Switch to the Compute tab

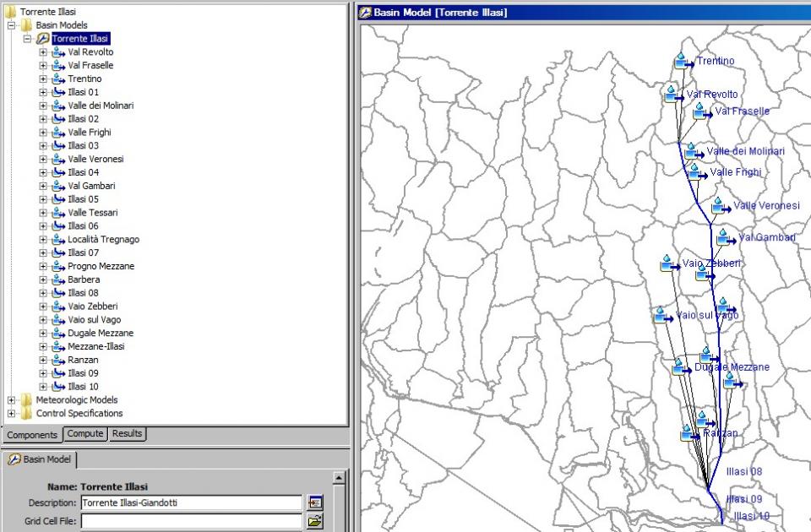(85, 434)
